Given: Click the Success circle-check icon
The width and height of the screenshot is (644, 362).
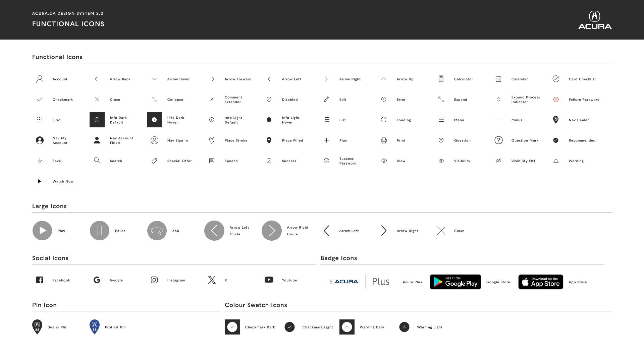Looking at the screenshot, I should click(x=269, y=161).
